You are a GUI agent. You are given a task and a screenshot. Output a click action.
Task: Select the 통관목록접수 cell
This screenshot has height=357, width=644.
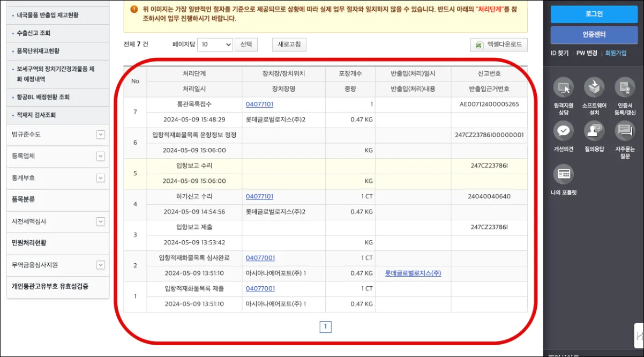pos(194,104)
